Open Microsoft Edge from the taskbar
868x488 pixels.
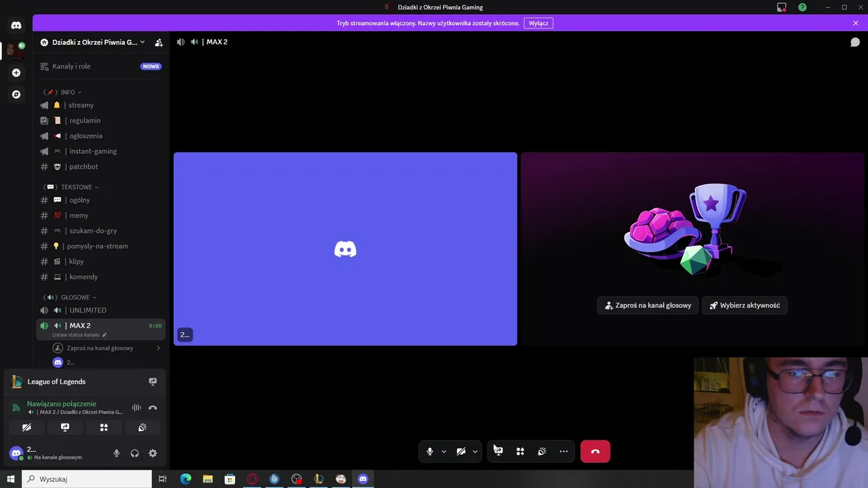click(x=186, y=479)
